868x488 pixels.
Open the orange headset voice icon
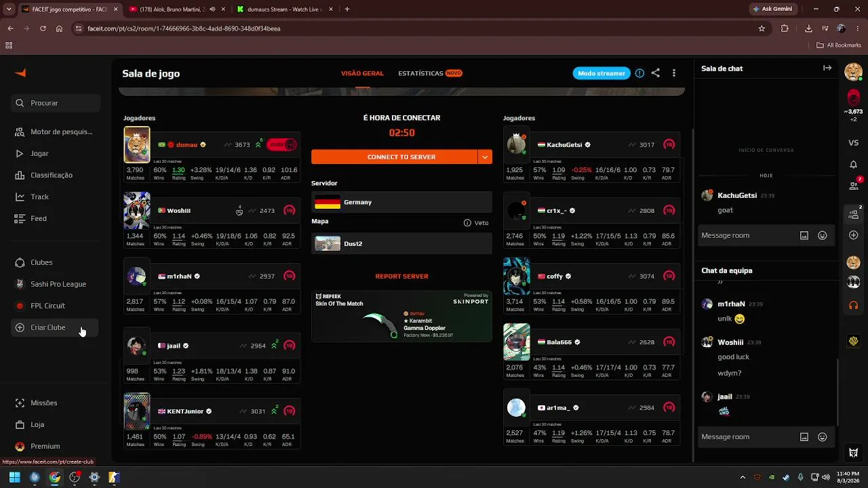point(854,305)
